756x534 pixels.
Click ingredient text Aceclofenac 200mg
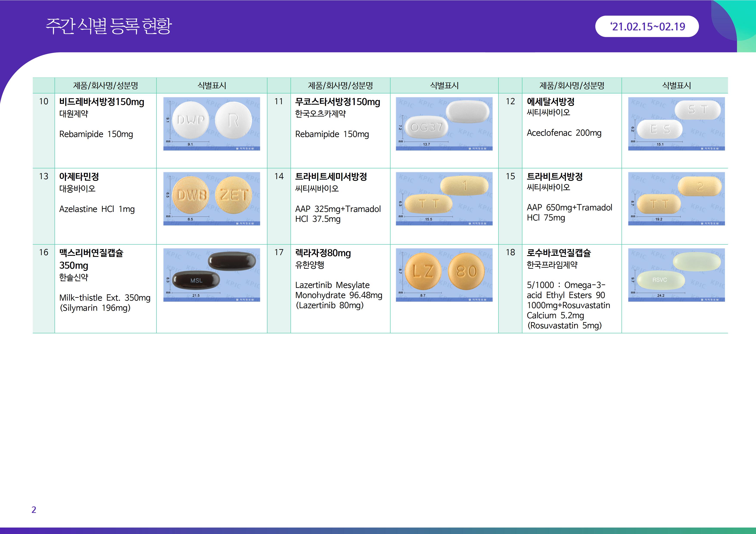[x=564, y=133]
